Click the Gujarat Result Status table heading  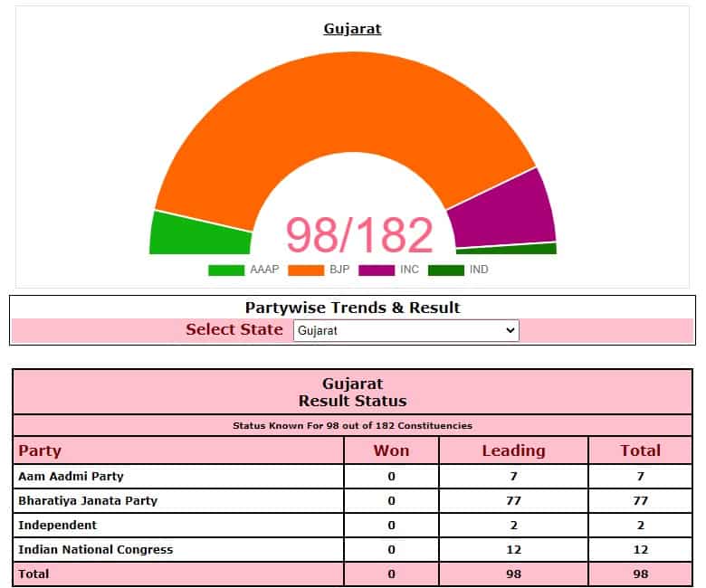(x=353, y=393)
